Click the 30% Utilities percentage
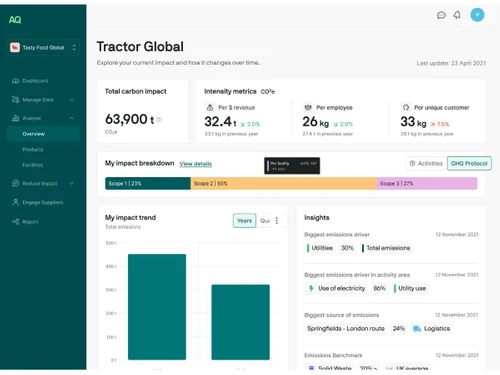This screenshot has width=500, height=375. pyautogui.click(x=347, y=248)
